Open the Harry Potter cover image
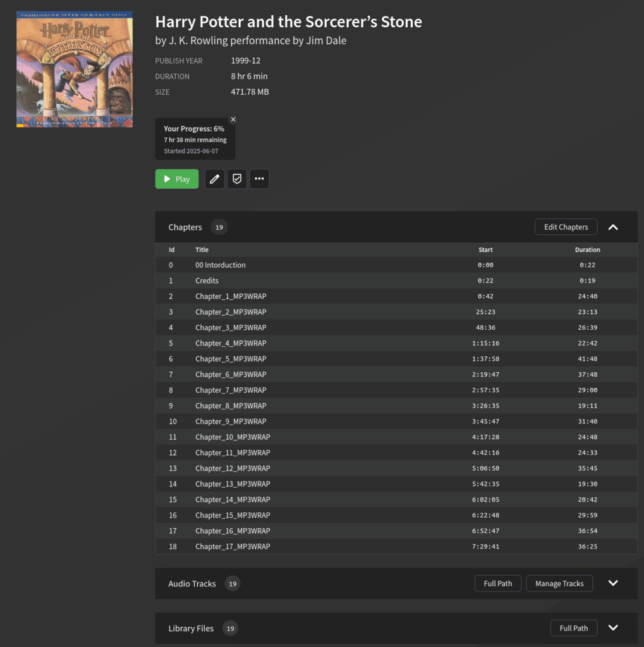This screenshot has height=647, width=644. coord(75,69)
